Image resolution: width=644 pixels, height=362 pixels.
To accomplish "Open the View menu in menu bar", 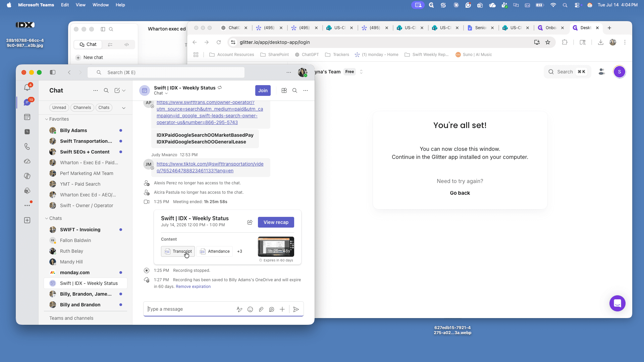I will (80, 5).
